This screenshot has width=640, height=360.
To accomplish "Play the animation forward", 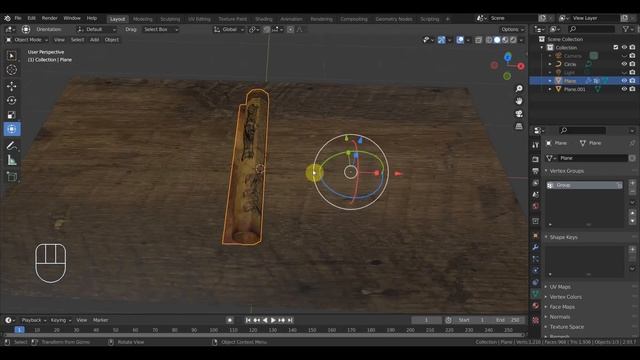I will 273,320.
